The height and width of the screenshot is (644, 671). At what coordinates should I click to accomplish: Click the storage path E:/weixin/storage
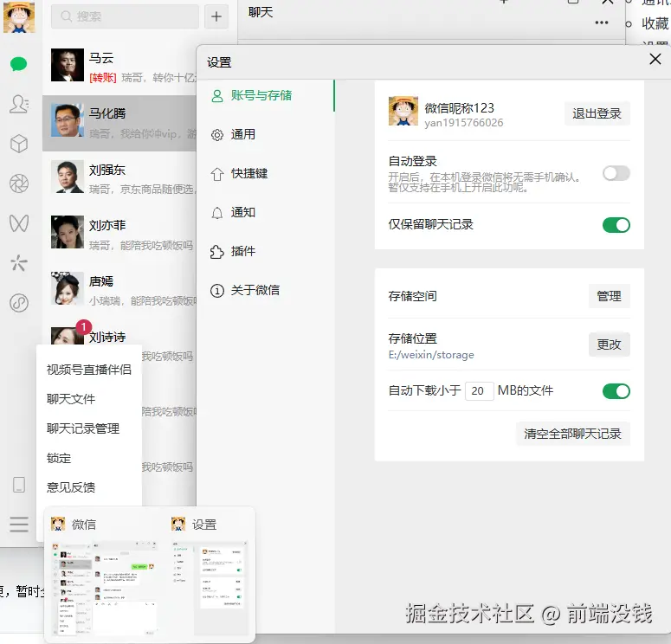point(431,355)
